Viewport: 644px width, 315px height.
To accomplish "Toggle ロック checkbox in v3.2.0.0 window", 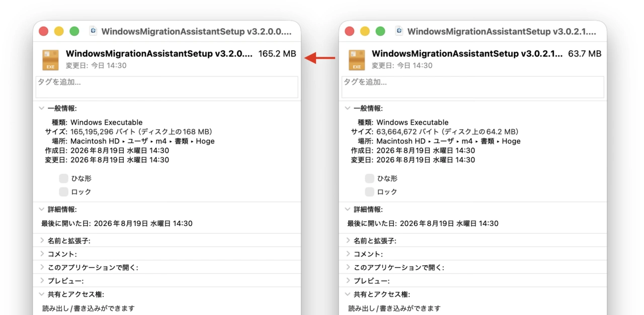I will click(63, 191).
